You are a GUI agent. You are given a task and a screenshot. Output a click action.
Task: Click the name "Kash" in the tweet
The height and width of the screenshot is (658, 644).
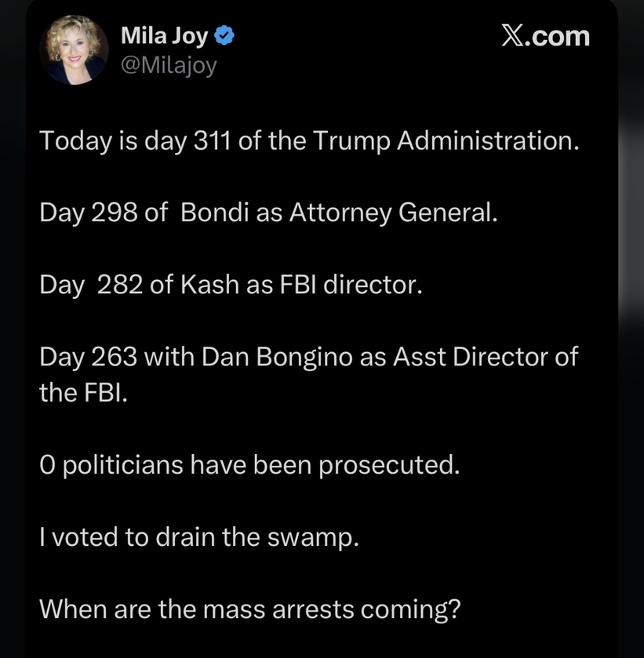(209, 284)
